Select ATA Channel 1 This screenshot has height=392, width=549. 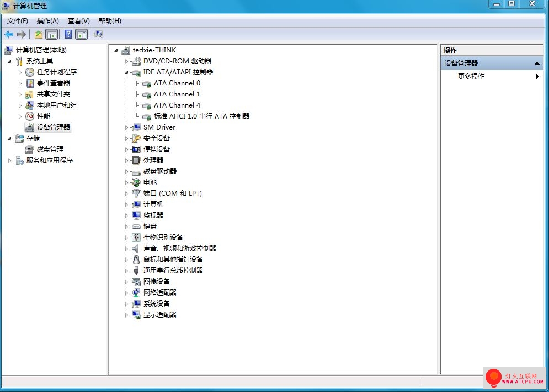tap(177, 94)
